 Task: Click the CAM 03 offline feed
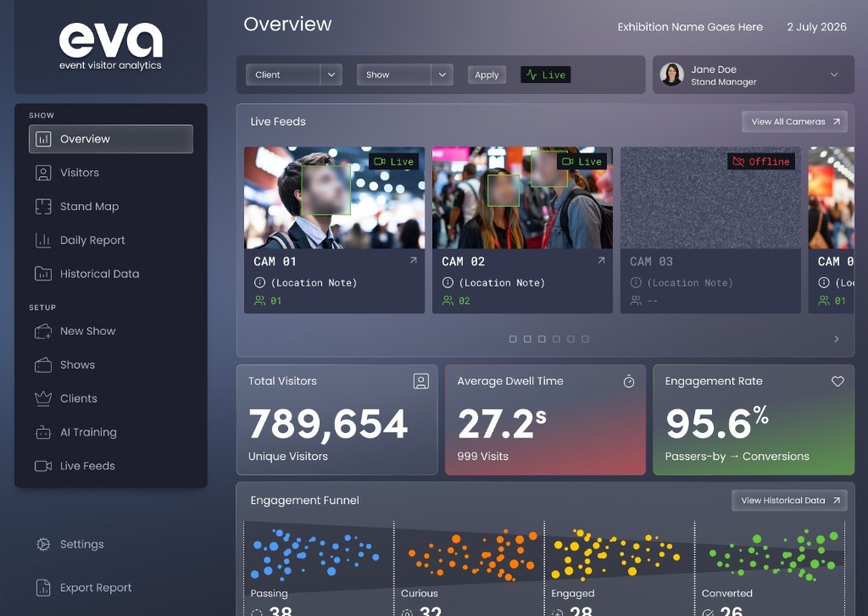point(710,197)
